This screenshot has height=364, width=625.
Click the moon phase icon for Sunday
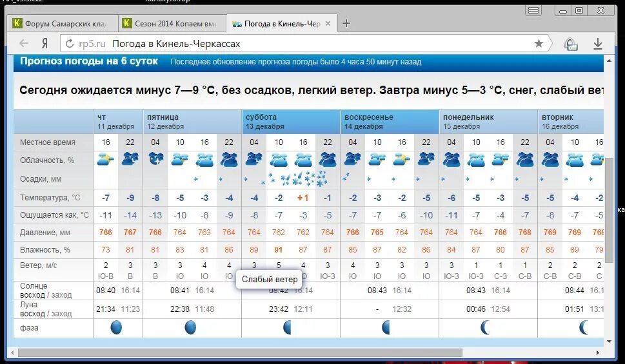click(386, 327)
